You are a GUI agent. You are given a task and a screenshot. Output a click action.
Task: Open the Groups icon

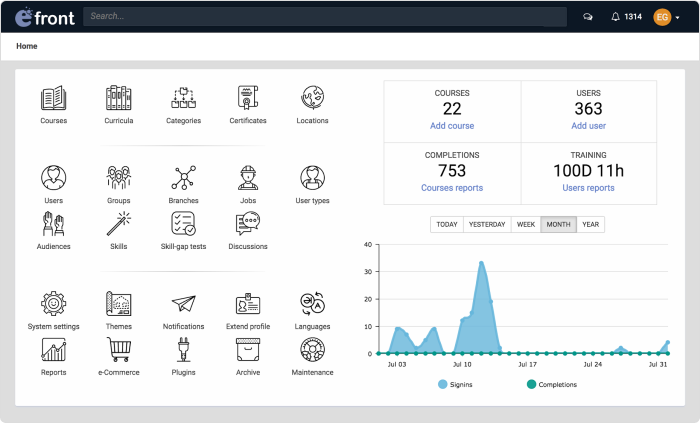pyautogui.click(x=118, y=178)
